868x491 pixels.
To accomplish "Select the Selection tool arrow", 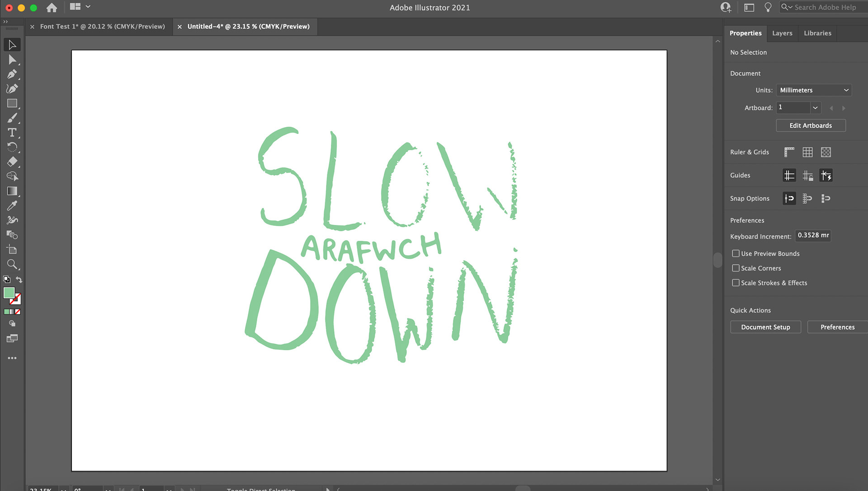I will click(x=12, y=45).
